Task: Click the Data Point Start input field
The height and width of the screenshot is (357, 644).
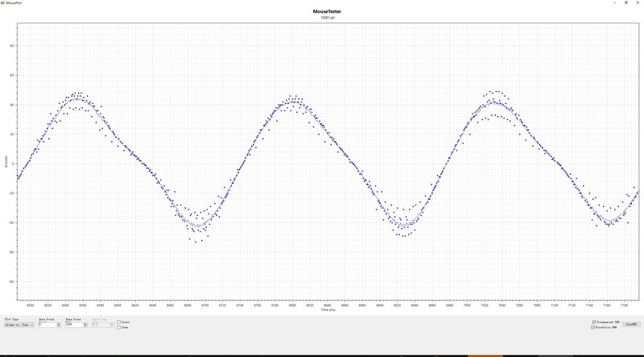Action: coord(47,325)
